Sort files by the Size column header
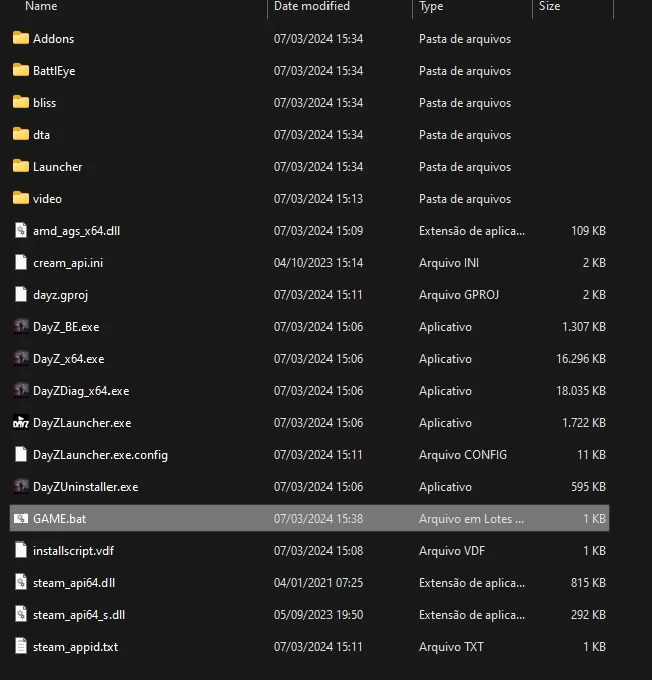This screenshot has width=652, height=680. (549, 6)
